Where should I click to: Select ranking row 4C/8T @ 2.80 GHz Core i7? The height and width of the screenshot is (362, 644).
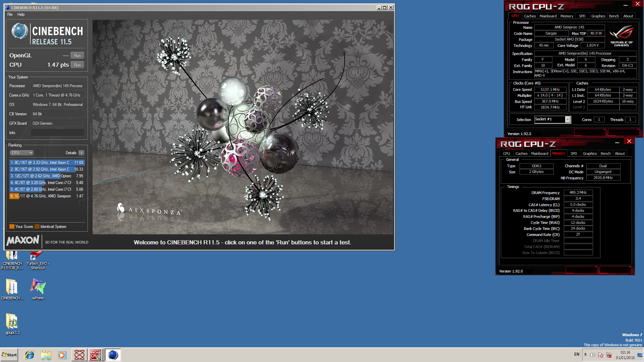[x=47, y=189]
